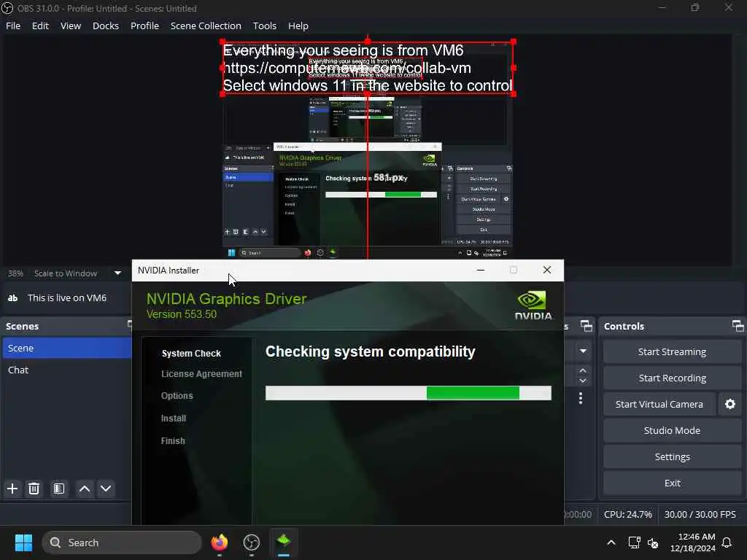Open the View menu
The image size is (747, 560).
(71, 26)
